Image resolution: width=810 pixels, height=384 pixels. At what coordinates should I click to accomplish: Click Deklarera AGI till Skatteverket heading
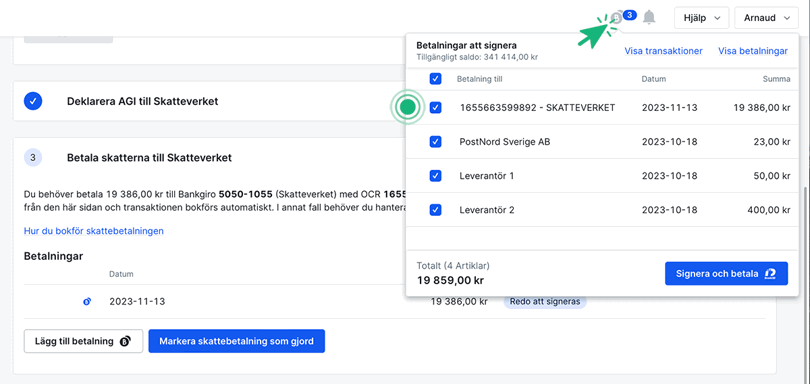coord(143,101)
